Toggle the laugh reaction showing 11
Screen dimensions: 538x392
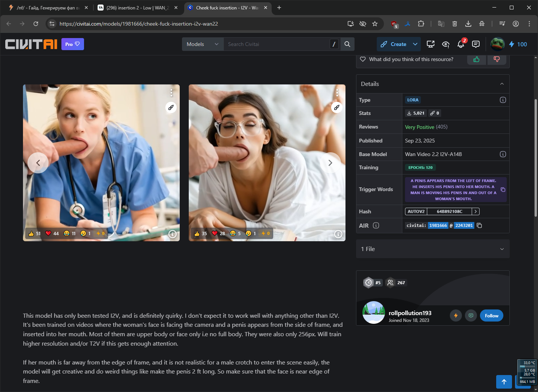click(70, 234)
